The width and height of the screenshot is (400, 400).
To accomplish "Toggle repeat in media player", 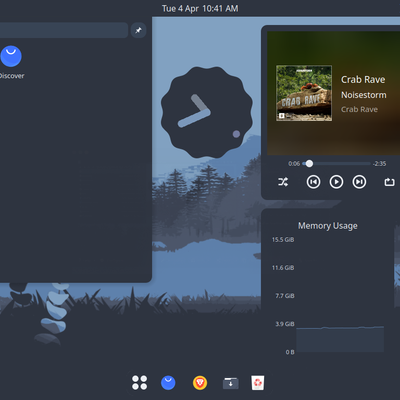I will pyautogui.click(x=389, y=182).
